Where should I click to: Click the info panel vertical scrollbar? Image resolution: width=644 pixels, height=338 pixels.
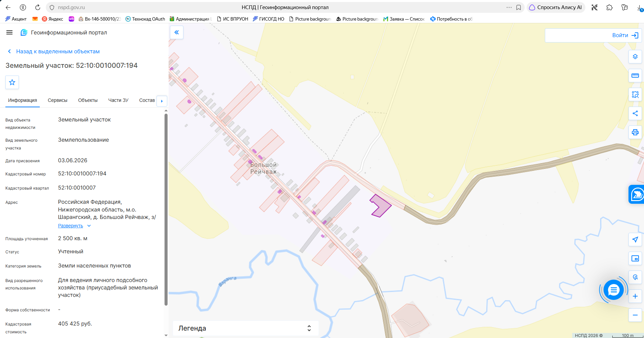pyautogui.click(x=166, y=209)
